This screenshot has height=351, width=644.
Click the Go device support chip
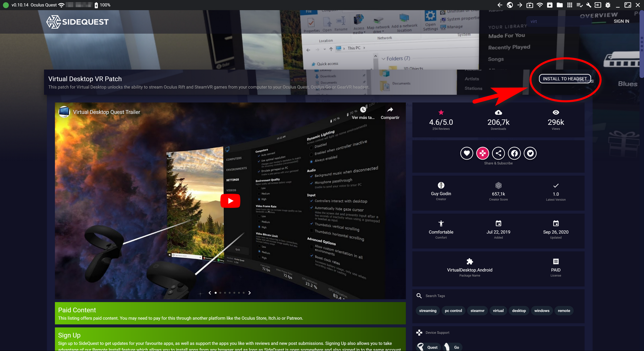(452, 347)
